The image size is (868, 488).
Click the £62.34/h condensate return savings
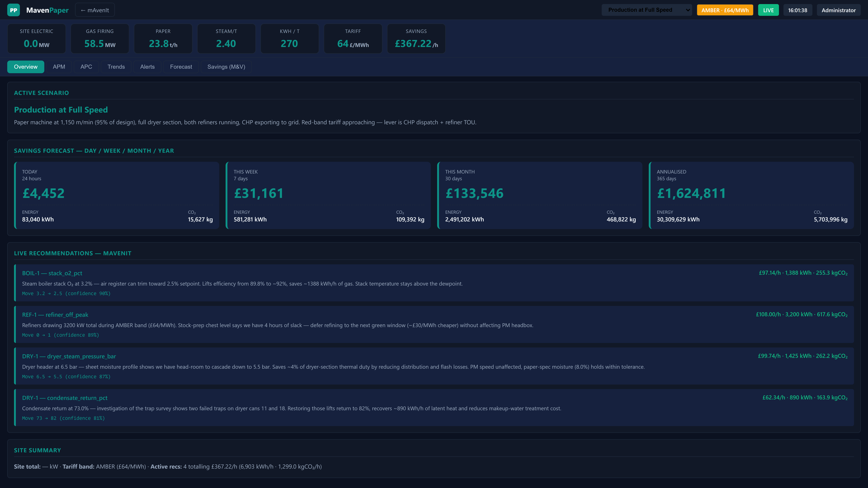pos(774,397)
